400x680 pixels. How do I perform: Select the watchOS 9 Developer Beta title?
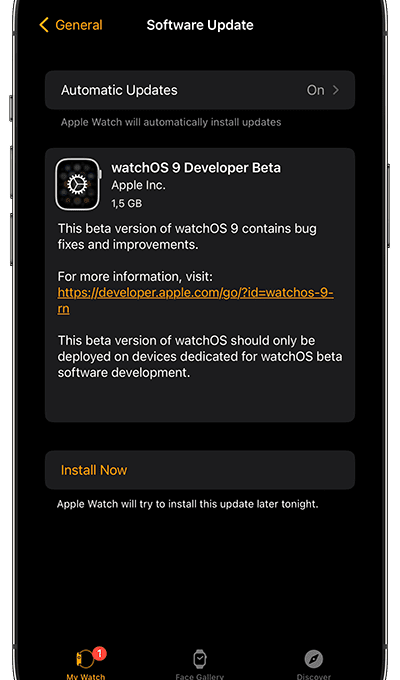196,168
